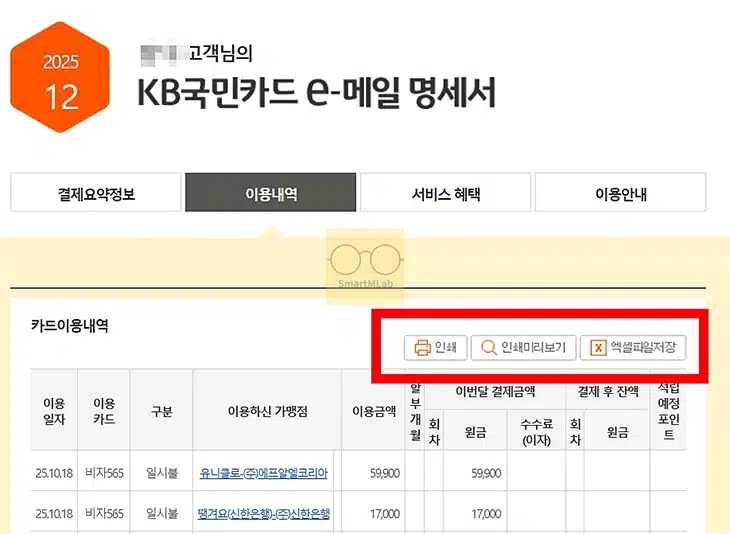Click the 인쇄 print button
Screen dimensions: 730x534
click(x=435, y=347)
